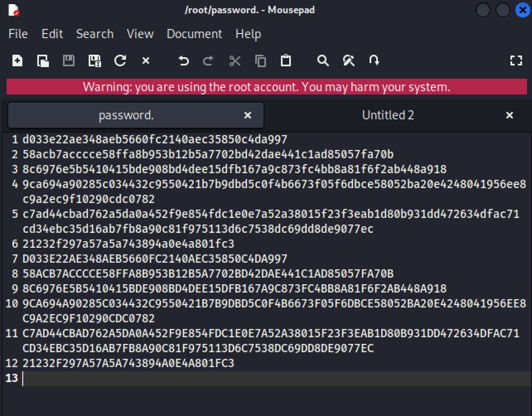The width and height of the screenshot is (532, 416).
Task: Click the Go to line icon
Action: (x=374, y=61)
